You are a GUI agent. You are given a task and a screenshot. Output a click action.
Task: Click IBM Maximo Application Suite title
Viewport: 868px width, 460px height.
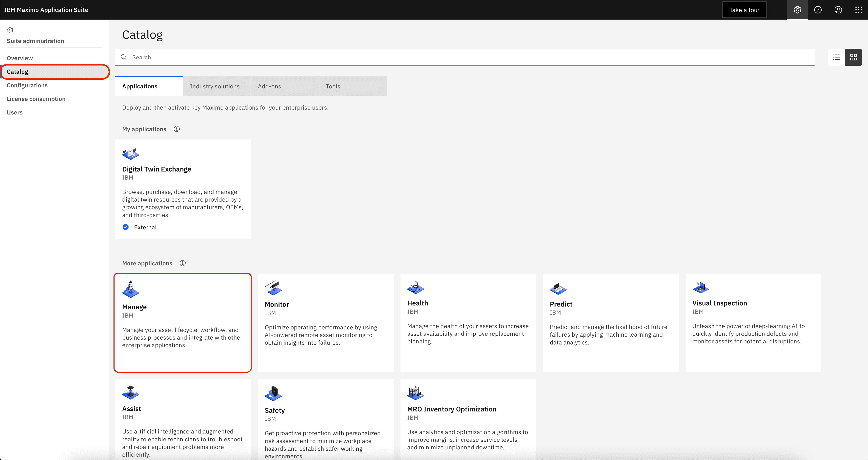[x=46, y=10]
